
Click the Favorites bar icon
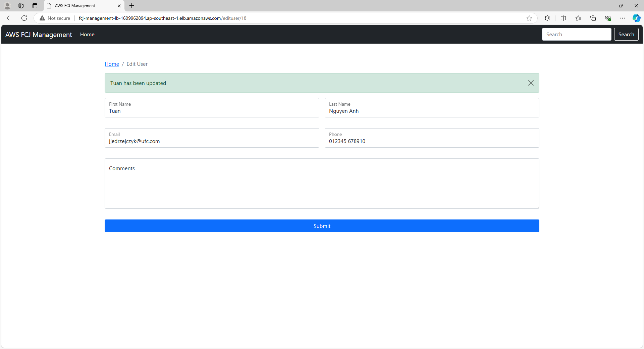(578, 18)
